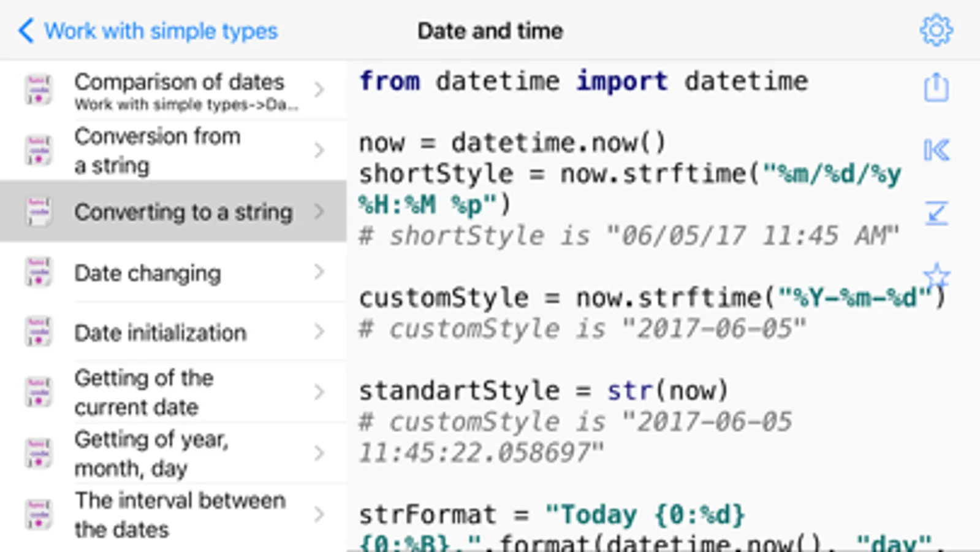Screen dimensions: 980x552
Task: Select the Date initialization entry
Action: pyautogui.click(x=160, y=332)
